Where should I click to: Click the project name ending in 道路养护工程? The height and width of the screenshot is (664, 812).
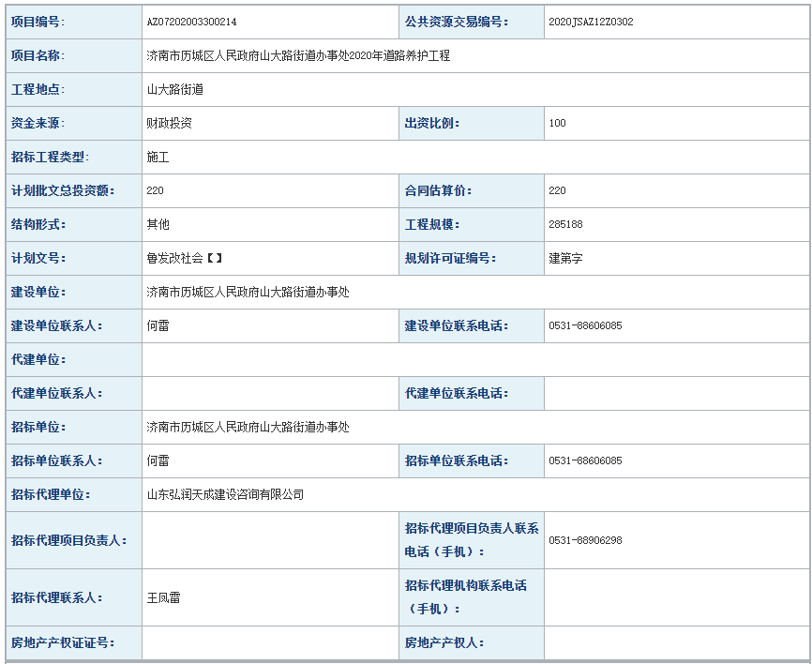[298, 55]
